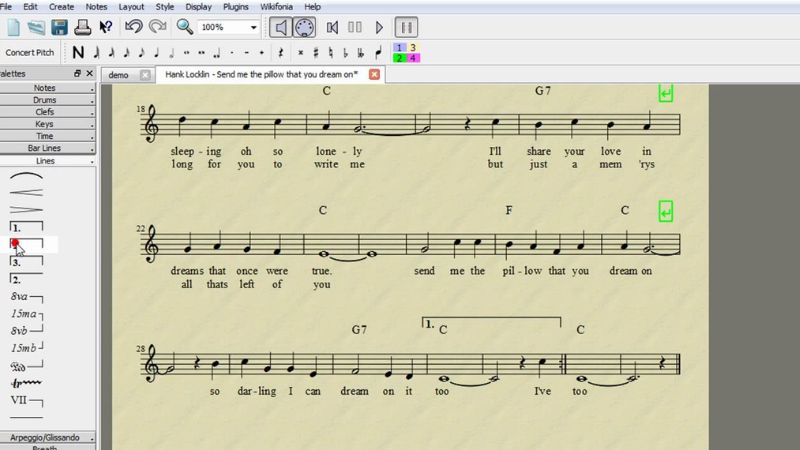Enable note entry mode N button
This screenshot has width=800, height=450.
click(x=78, y=52)
